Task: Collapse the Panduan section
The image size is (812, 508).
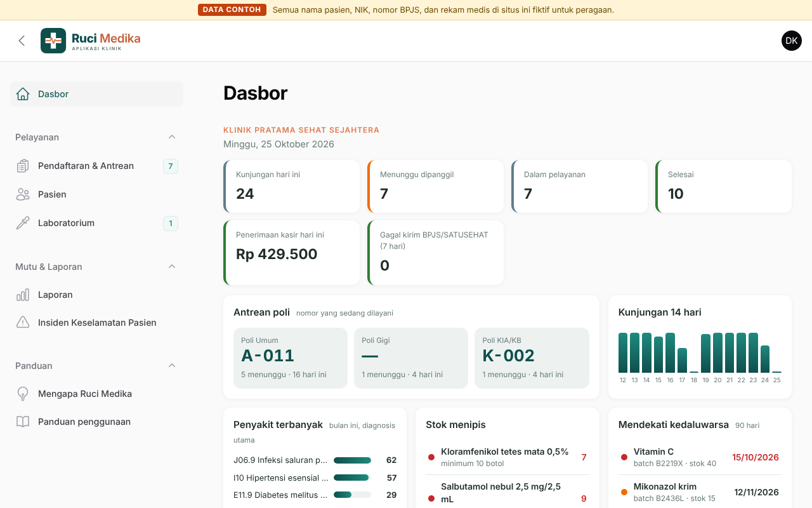Action: tap(172, 366)
